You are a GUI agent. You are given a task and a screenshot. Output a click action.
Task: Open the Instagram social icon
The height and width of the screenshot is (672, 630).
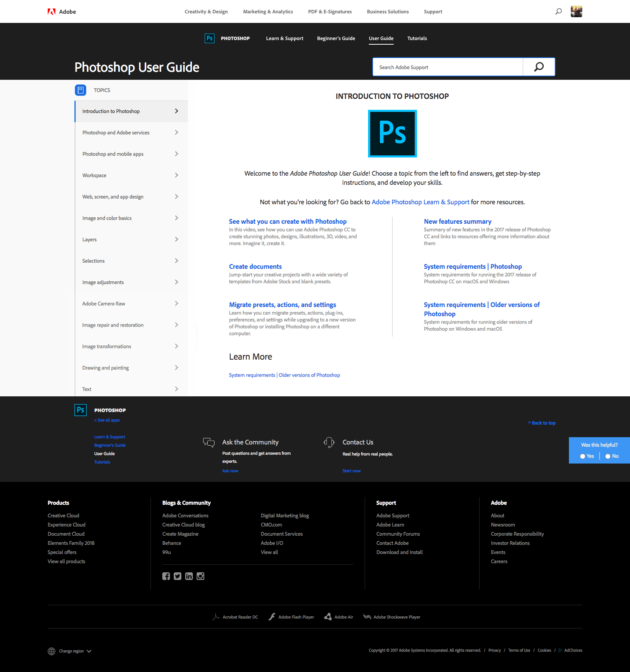click(200, 576)
